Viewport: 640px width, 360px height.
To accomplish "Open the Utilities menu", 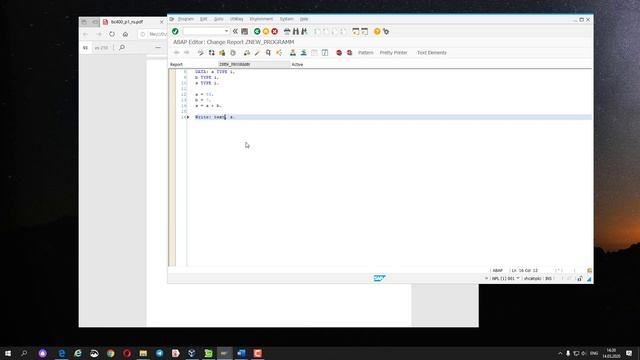I will pos(236,19).
